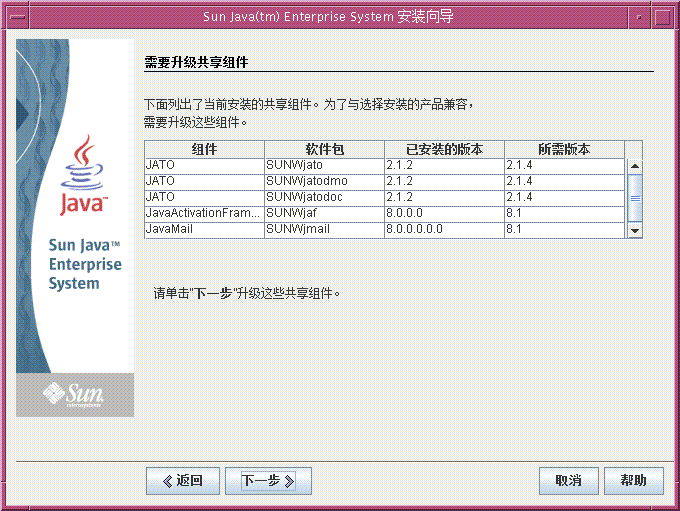Click the 取消 (Cancel) button
Screen dimensions: 680x511
tap(569, 481)
